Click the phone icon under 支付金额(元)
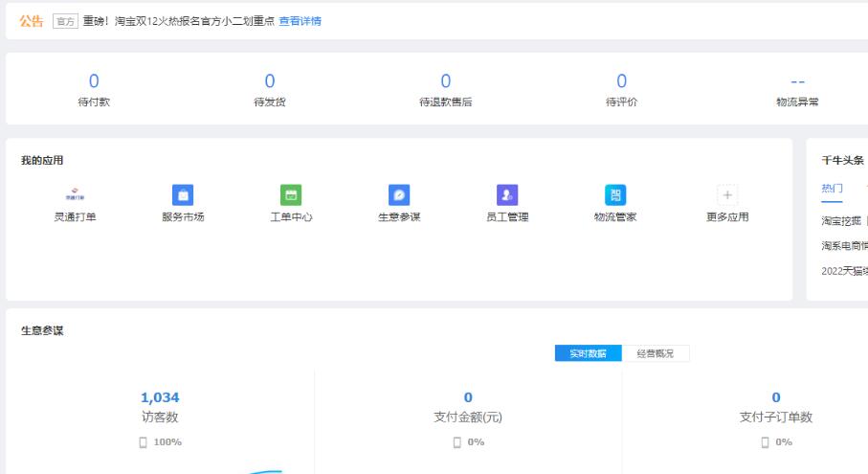Viewport: 868px width, 474px height. coord(456,441)
